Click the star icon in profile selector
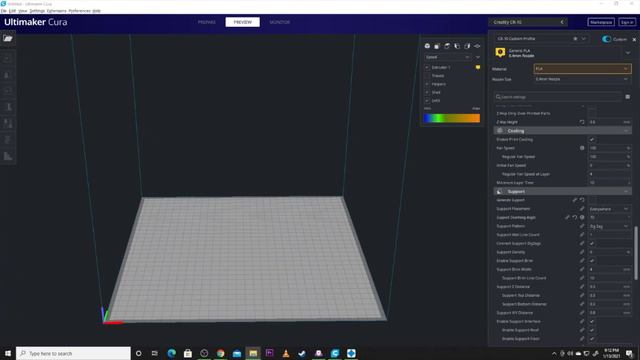Viewport: 640px width, 360px height. point(575,39)
